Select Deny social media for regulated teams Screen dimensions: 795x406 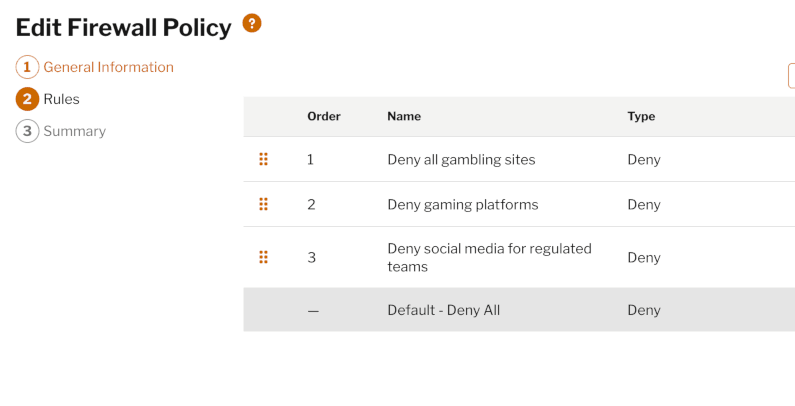click(x=489, y=257)
